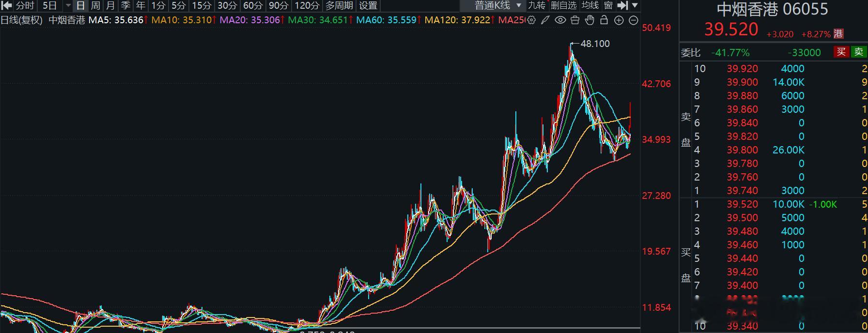Open the 设置 settings button

(368, 6)
